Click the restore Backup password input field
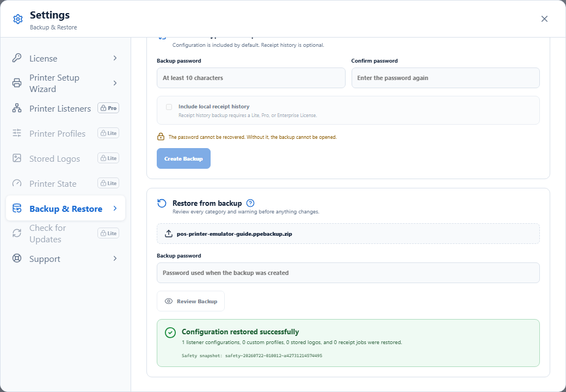 pos(348,273)
